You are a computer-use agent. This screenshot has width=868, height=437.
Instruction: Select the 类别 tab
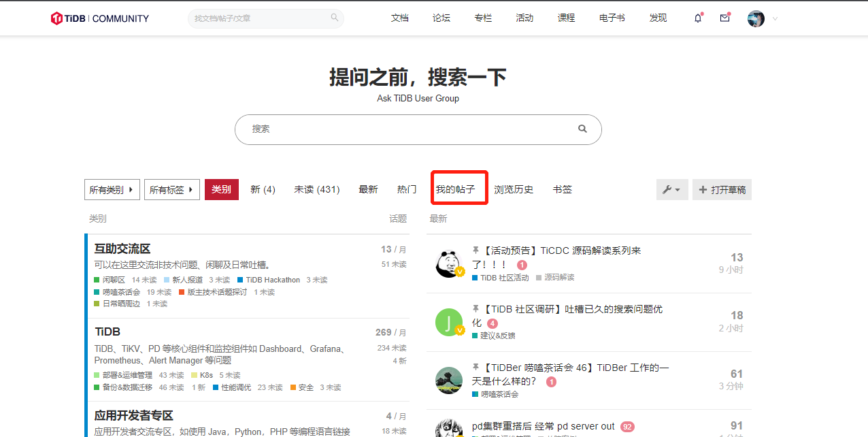click(222, 190)
